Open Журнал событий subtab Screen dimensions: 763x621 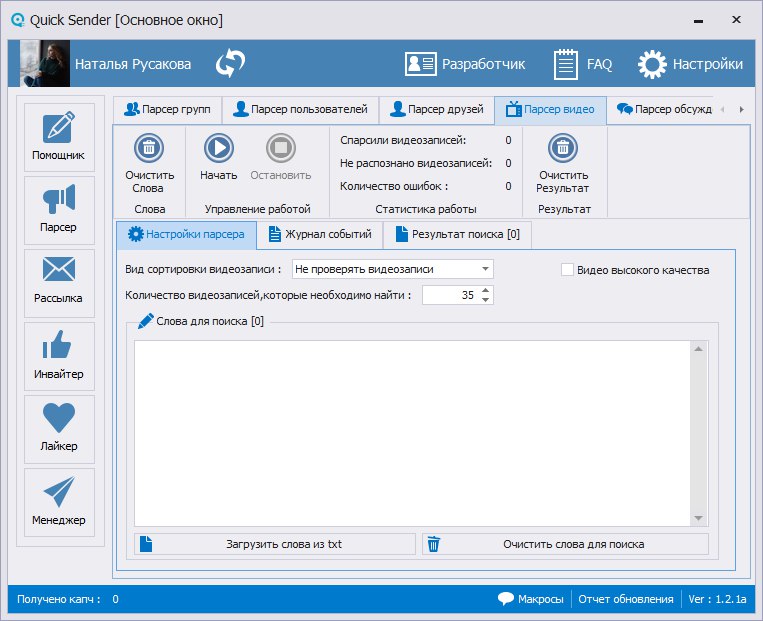pyautogui.click(x=320, y=235)
